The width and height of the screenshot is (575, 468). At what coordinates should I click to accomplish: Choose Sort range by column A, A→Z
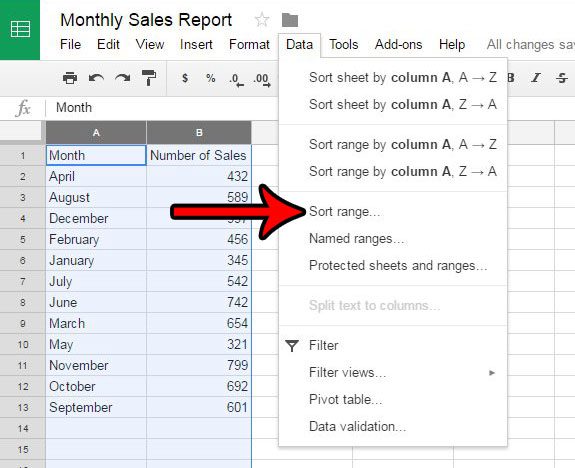[x=393, y=145]
